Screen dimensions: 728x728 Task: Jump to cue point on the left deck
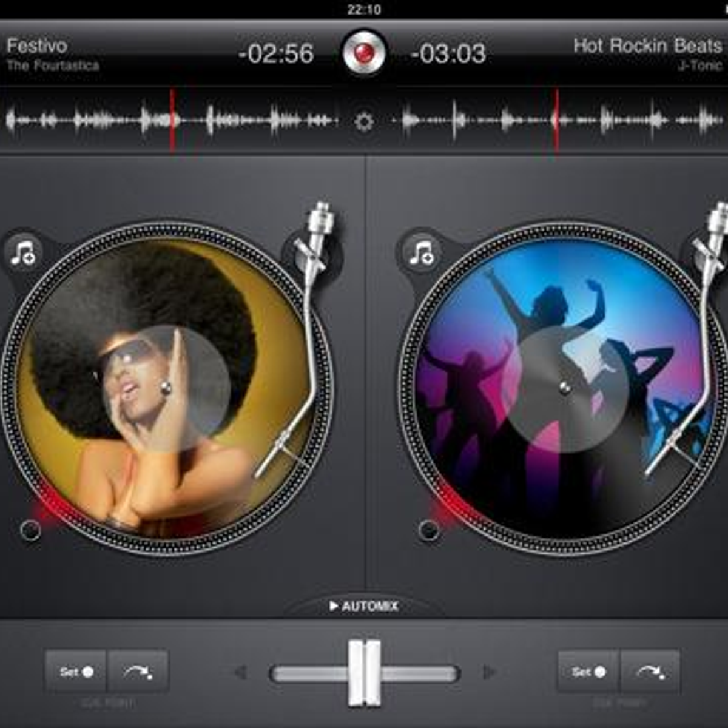pyautogui.click(x=138, y=672)
